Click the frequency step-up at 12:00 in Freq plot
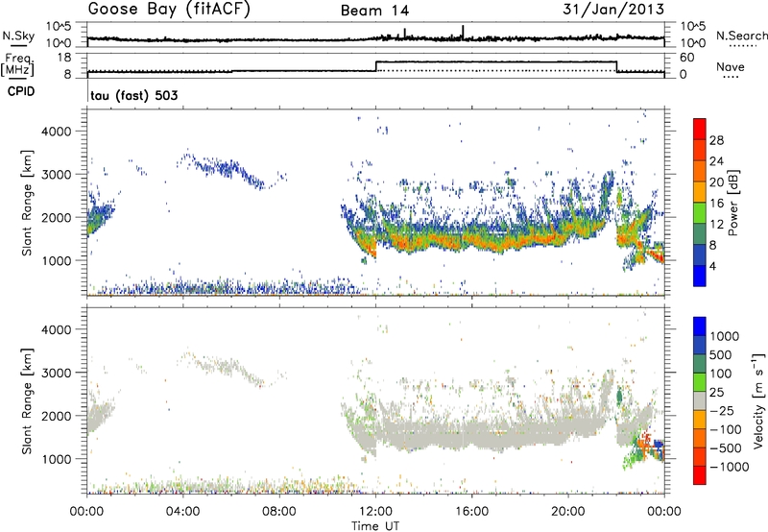 point(375,66)
